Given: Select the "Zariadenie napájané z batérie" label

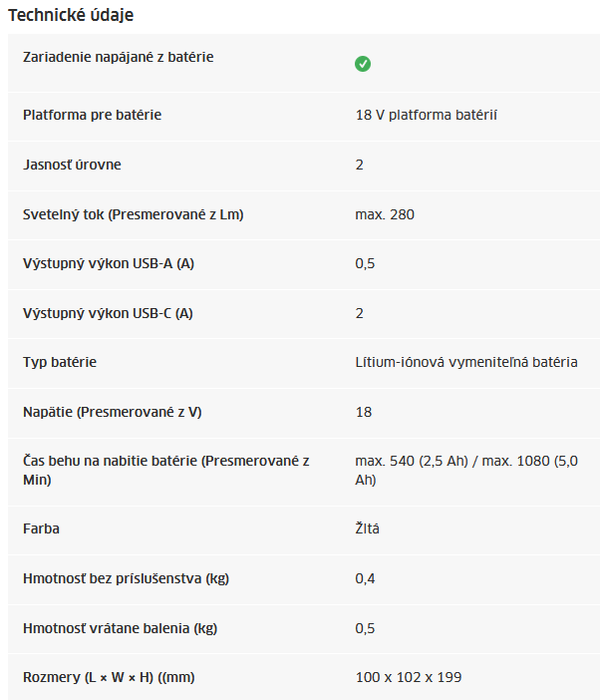Looking at the screenshot, I should tap(119, 57).
